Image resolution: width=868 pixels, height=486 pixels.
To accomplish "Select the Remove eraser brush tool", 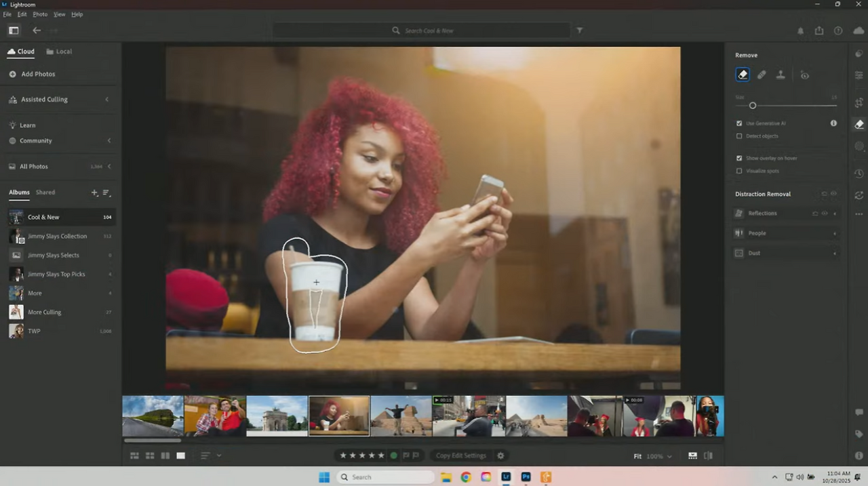I will pos(743,75).
